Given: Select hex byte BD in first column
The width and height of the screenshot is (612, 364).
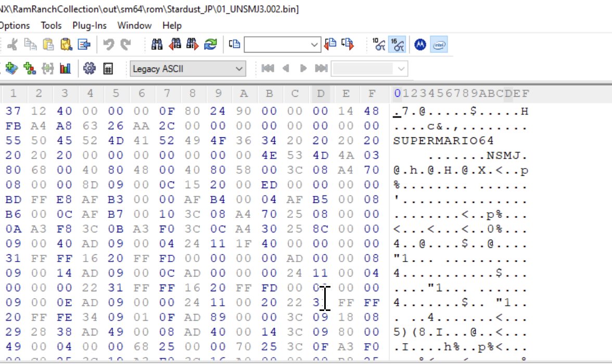Looking at the screenshot, I should click(14, 199).
